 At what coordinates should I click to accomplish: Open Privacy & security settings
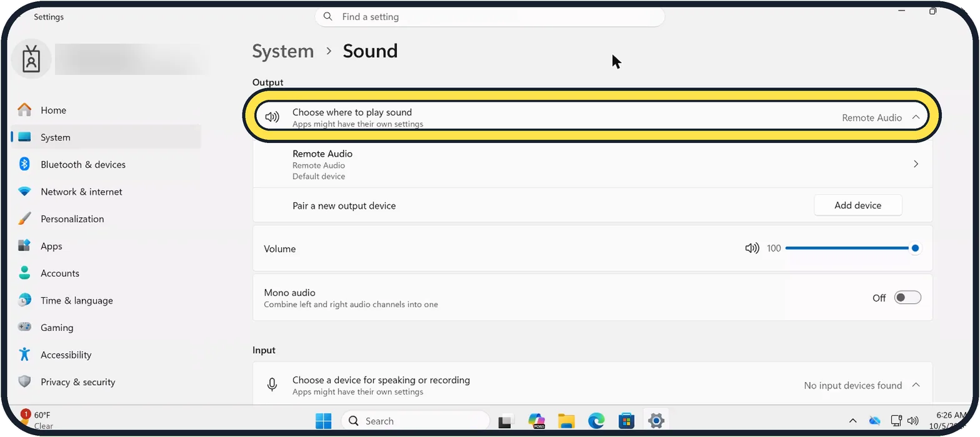pyautogui.click(x=106, y=381)
